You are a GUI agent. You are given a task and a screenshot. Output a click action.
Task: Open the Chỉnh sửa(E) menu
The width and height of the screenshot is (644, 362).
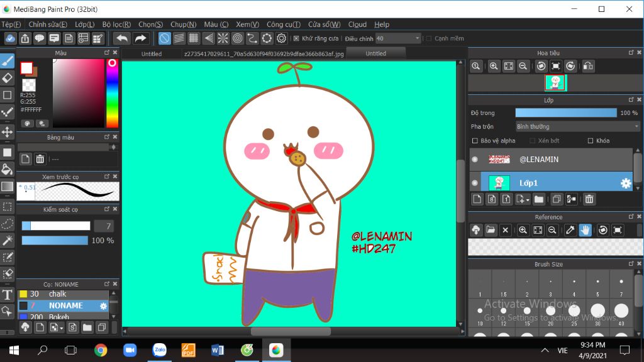(48, 25)
